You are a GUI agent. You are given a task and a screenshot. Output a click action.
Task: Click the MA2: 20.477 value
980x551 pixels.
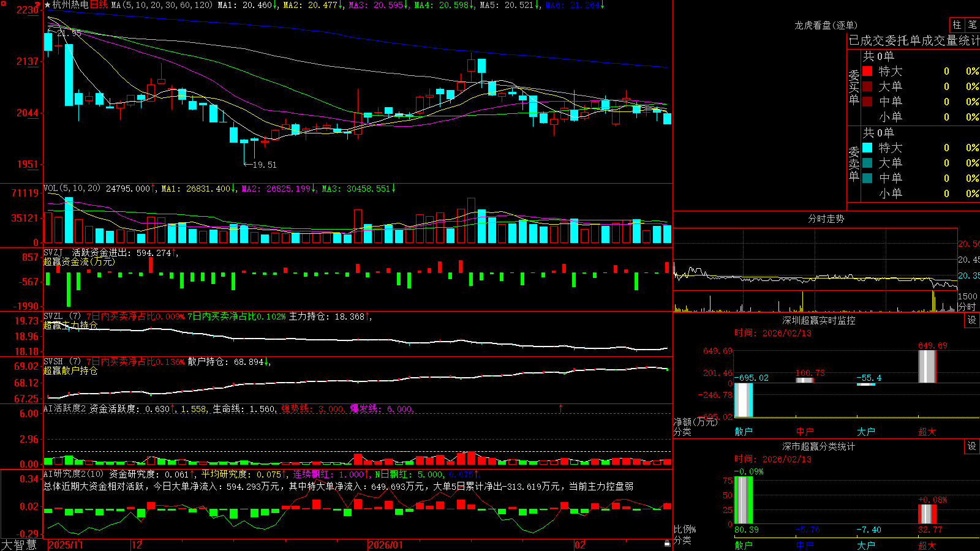coord(312,5)
